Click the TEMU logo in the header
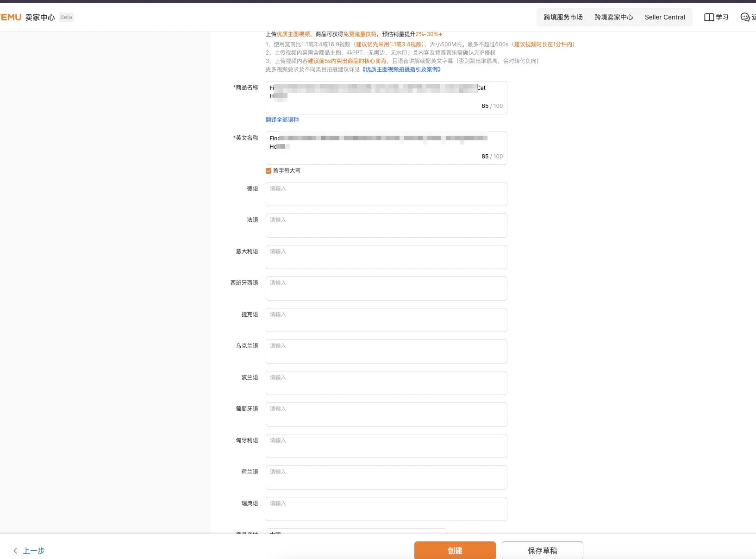The width and height of the screenshot is (756, 559). click(11, 17)
